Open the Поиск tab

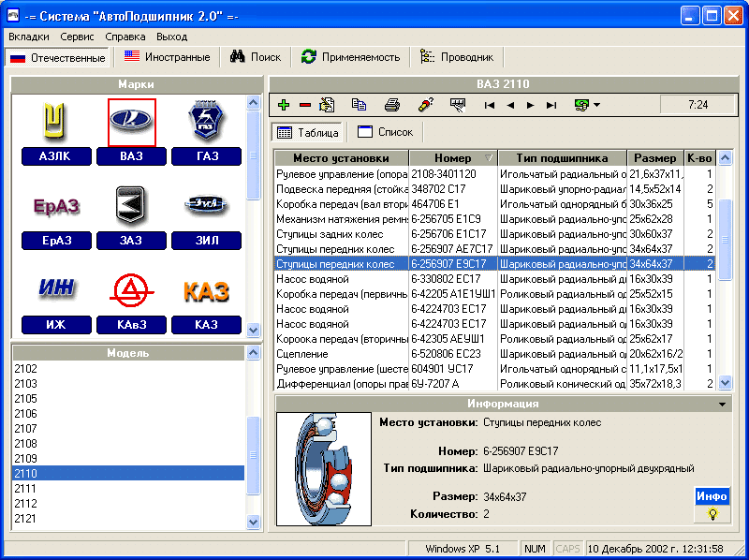coord(256,57)
